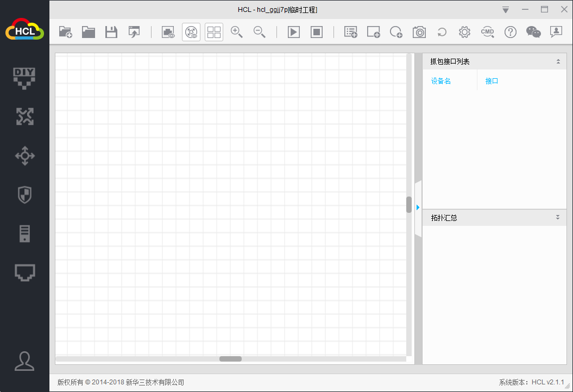Start all devices in the topology
Screen dimensions: 573x392
[x=293, y=32]
